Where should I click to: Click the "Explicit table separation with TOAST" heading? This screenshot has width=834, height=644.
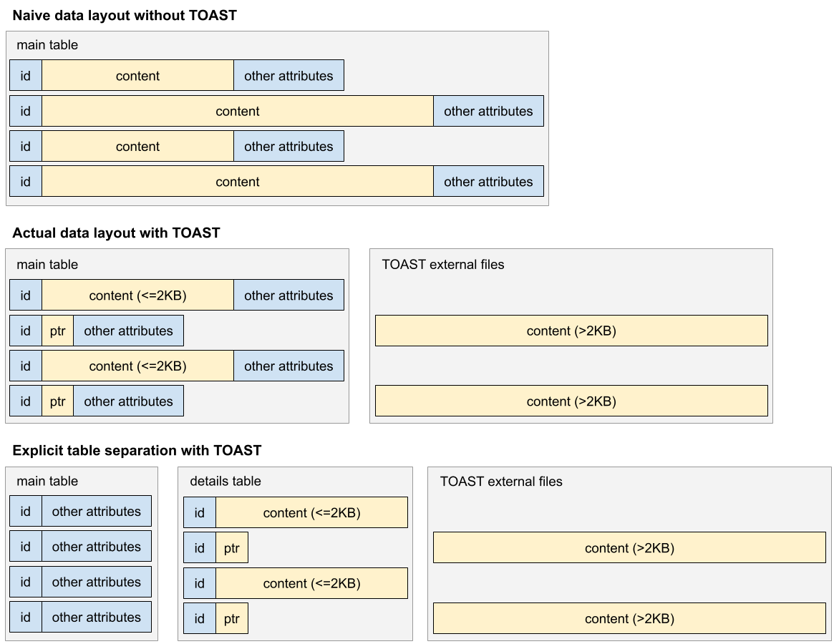click(x=137, y=451)
